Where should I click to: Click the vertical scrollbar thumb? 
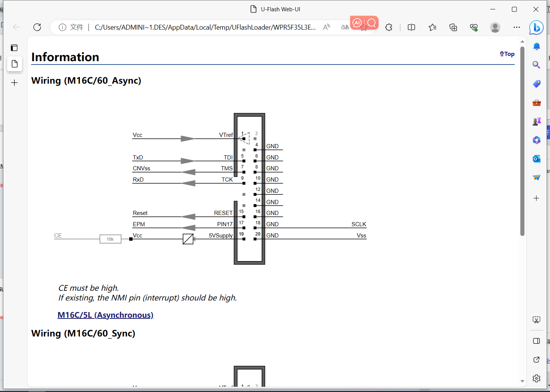tap(522, 141)
